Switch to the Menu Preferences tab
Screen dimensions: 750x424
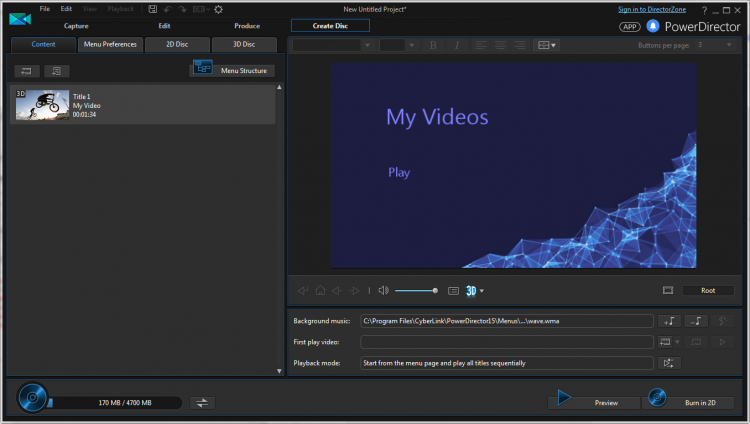click(x=110, y=44)
